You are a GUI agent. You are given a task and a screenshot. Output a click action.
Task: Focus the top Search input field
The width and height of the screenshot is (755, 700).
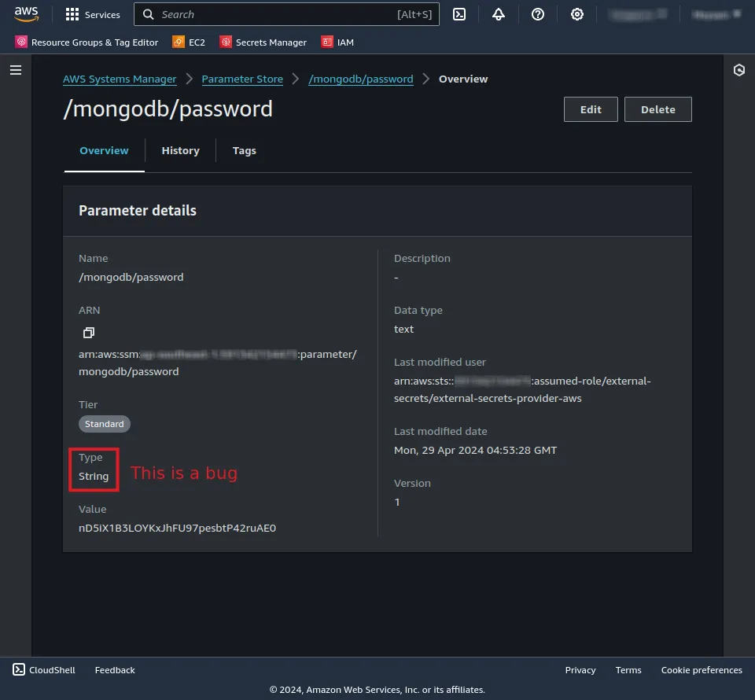pyautogui.click(x=275, y=14)
